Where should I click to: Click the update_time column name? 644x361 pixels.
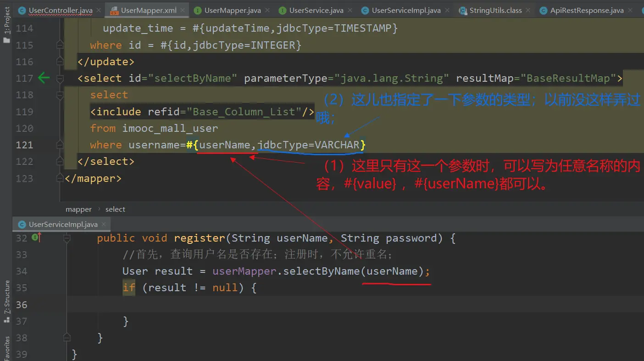[138, 28]
